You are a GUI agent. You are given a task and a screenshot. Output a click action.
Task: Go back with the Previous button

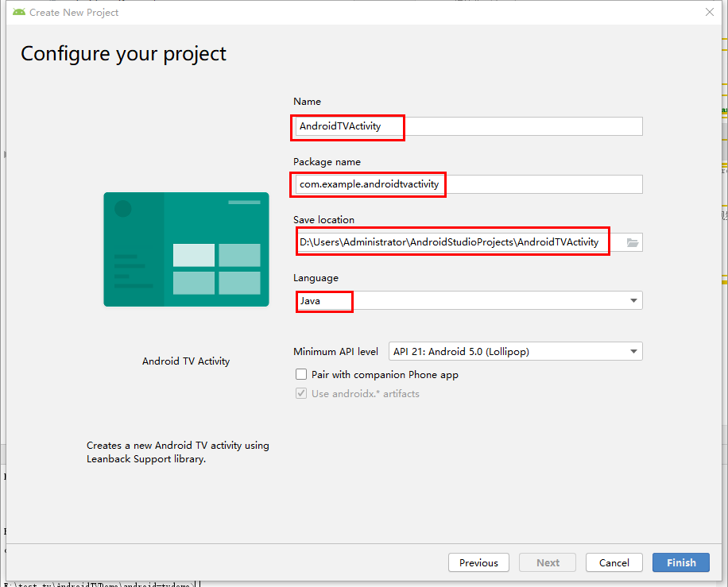click(478, 562)
